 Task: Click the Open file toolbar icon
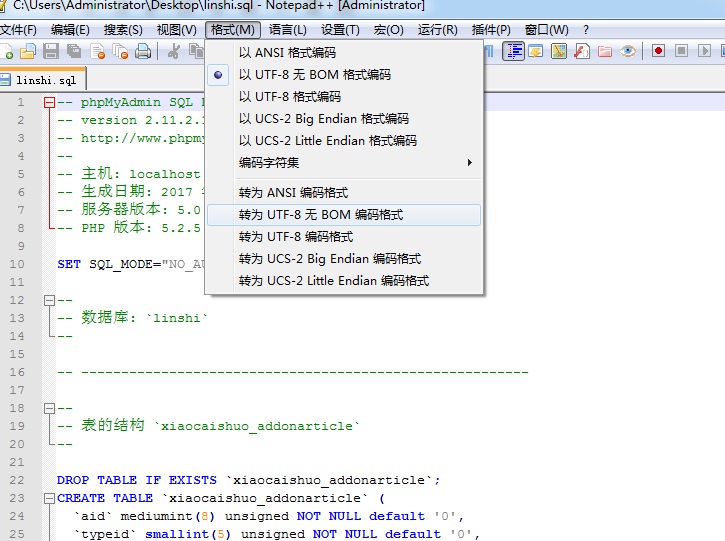(x=29, y=51)
